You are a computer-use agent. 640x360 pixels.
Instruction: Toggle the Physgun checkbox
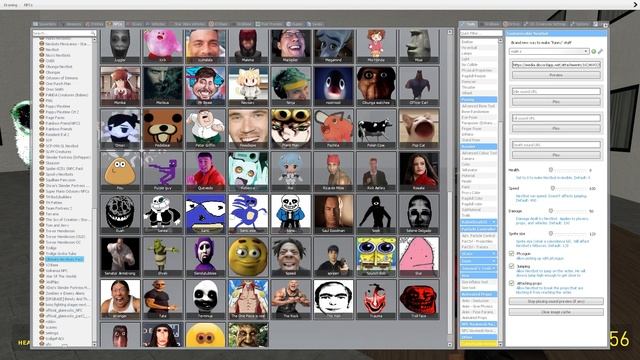tap(511, 253)
